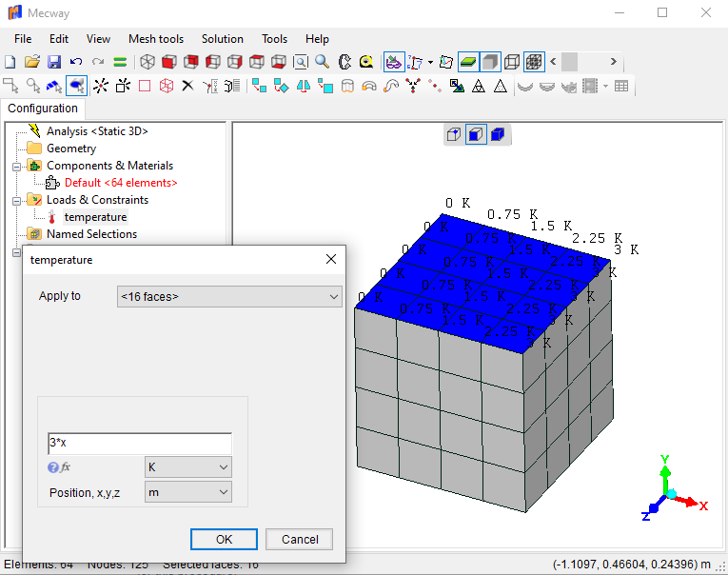Select Analysis <Static 3D> tree item

click(97, 131)
